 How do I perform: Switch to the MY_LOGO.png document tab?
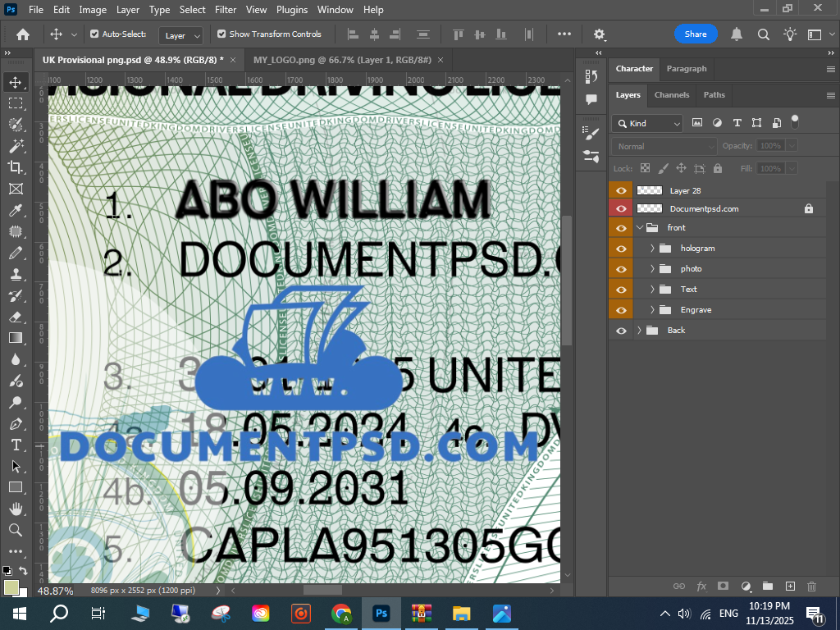click(x=342, y=61)
